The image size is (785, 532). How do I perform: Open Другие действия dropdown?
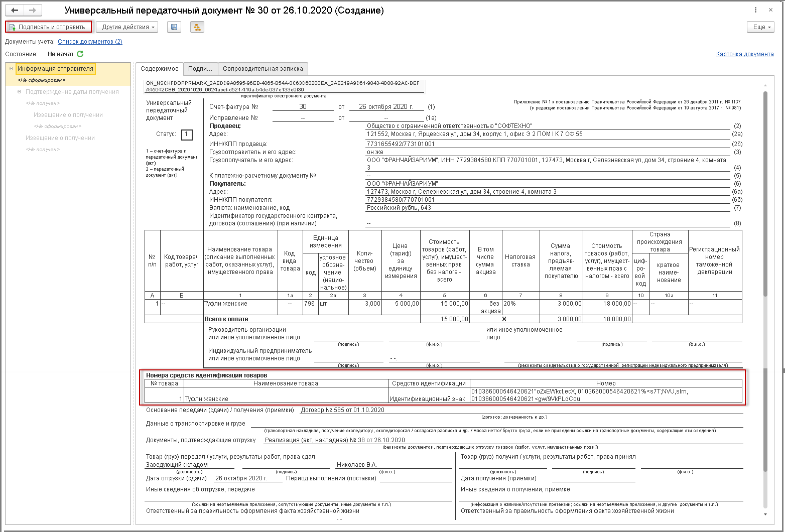[127, 27]
